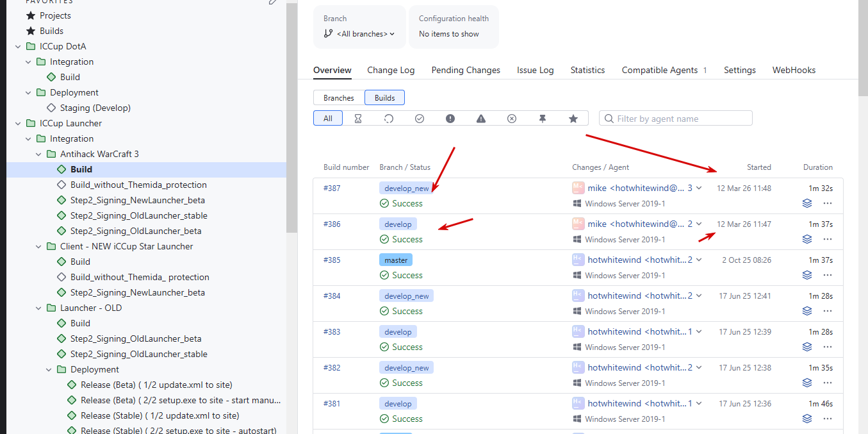
Task: Filter builds by running spinner icon
Action: (x=389, y=119)
